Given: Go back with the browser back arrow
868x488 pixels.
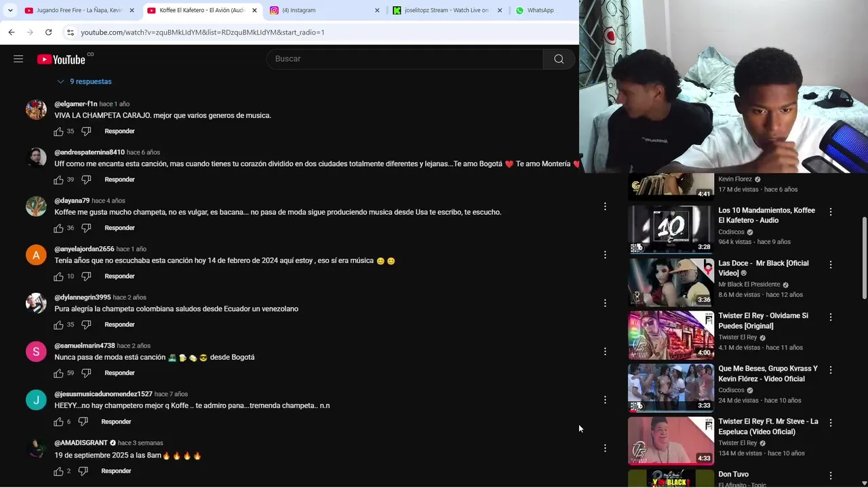Looking at the screenshot, I should coord(12,32).
